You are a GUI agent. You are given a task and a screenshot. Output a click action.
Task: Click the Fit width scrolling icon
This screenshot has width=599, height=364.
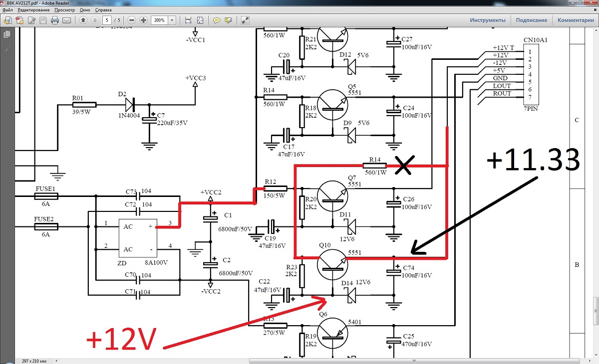pos(188,20)
